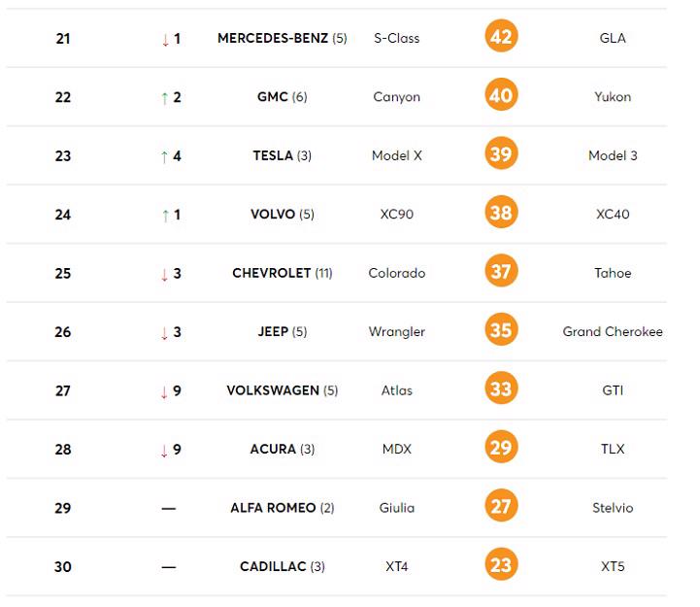This screenshot has width=700, height=607.
Task: Click the Grand Cherokee model name
Action: pyautogui.click(x=613, y=332)
